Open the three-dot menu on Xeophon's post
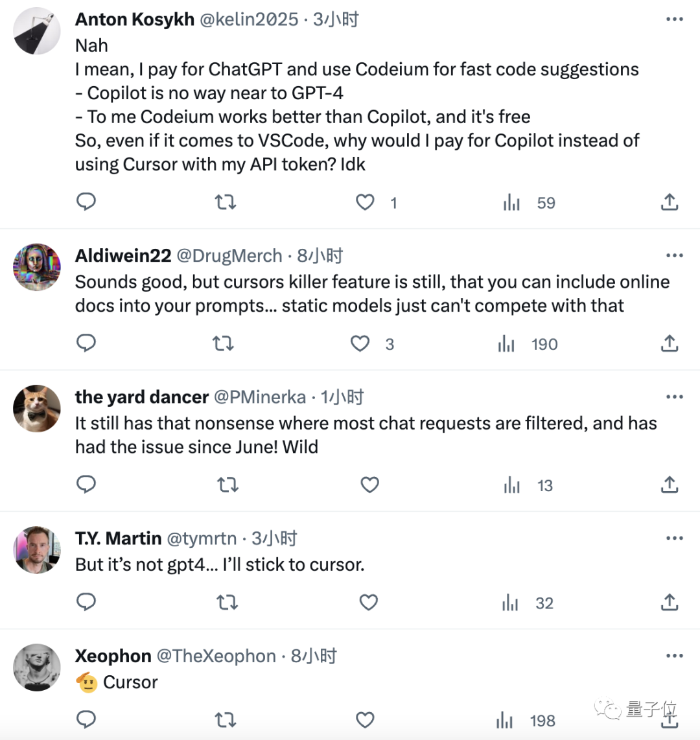The width and height of the screenshot is (700, 740). point(675,656)
